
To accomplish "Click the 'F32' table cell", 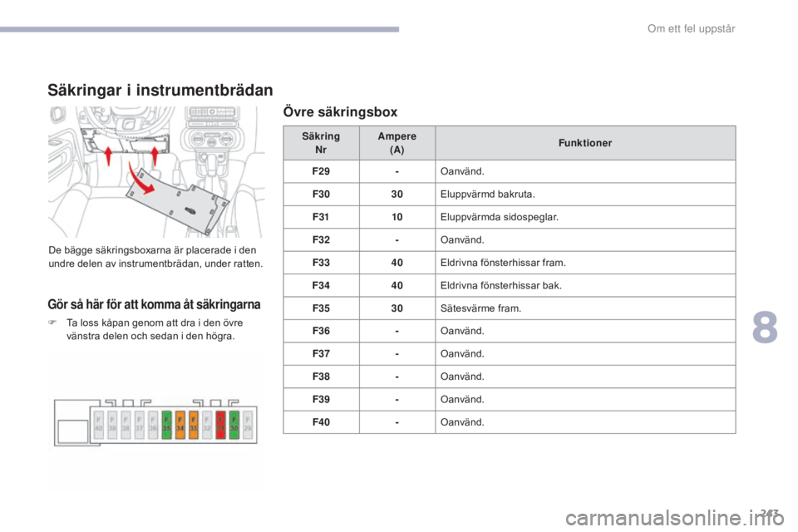I will pos(321,239).
